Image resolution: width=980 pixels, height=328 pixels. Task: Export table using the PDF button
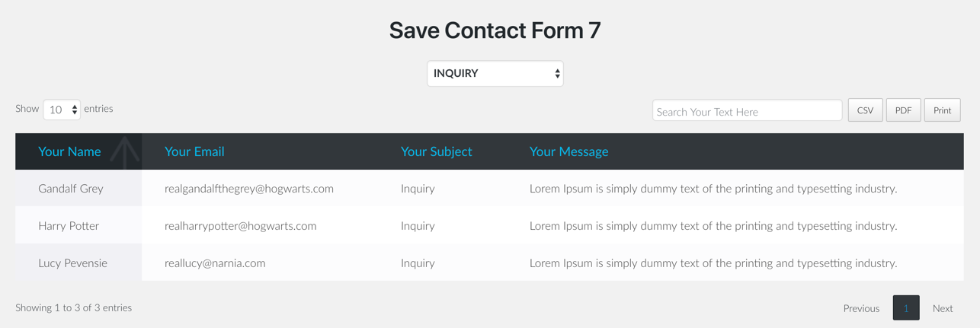(x=903, y=110)
